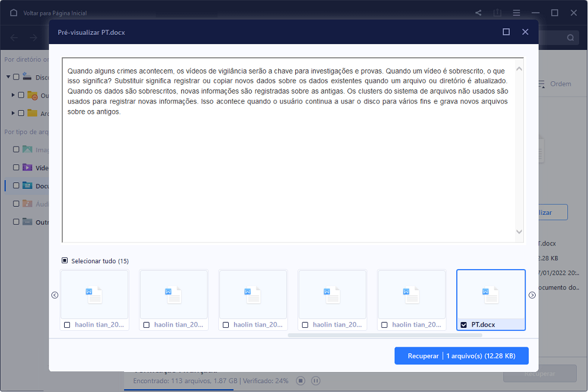Image resolution: width=588 pixels, height=392 pixels.
Task: Check the third haolin tian thumbnail checkbox
Action: point(226,325)
